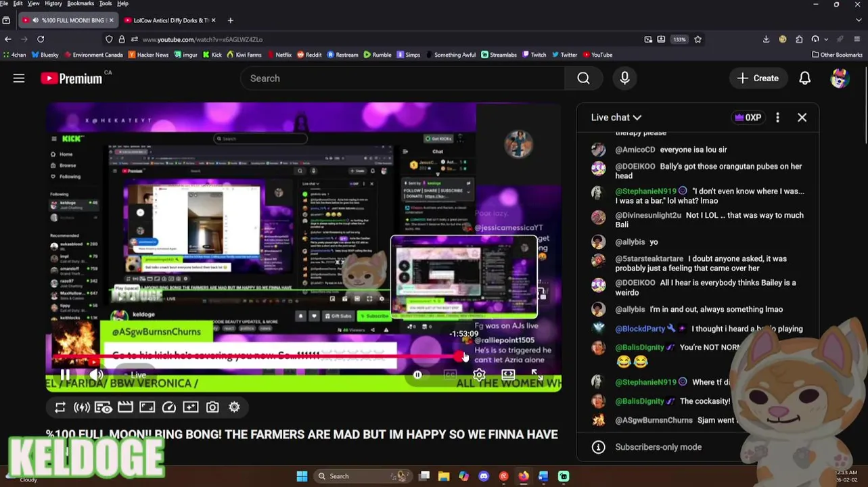
Task: Click the YouTube search magnifier button
Action: pyautogui.click(x=583, y=78)
